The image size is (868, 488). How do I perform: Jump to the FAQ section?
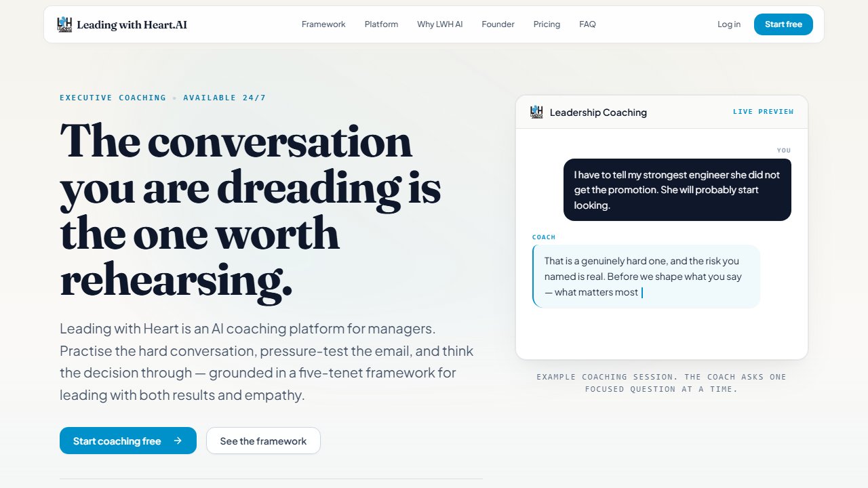coord(587,24)
